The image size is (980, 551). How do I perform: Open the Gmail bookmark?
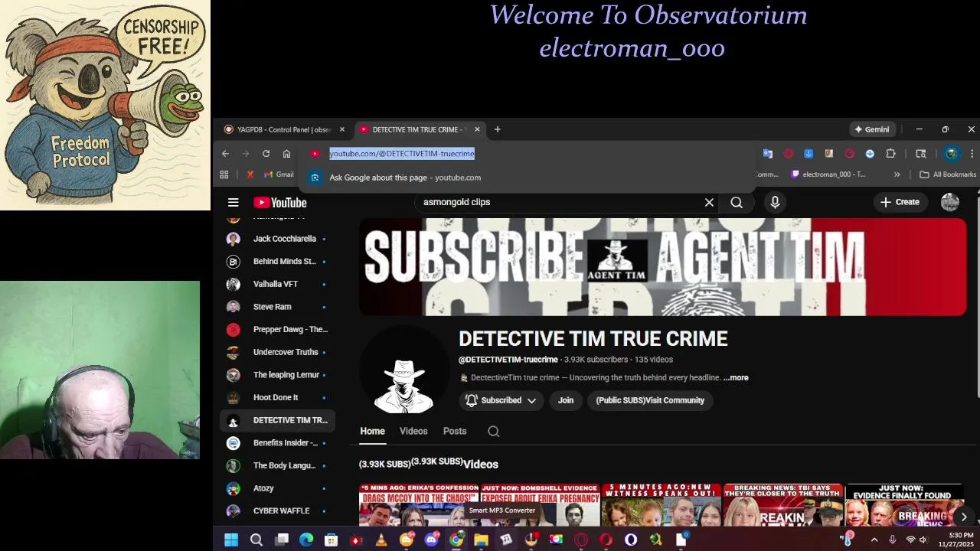pyautogui.click(x=279, y=174)
